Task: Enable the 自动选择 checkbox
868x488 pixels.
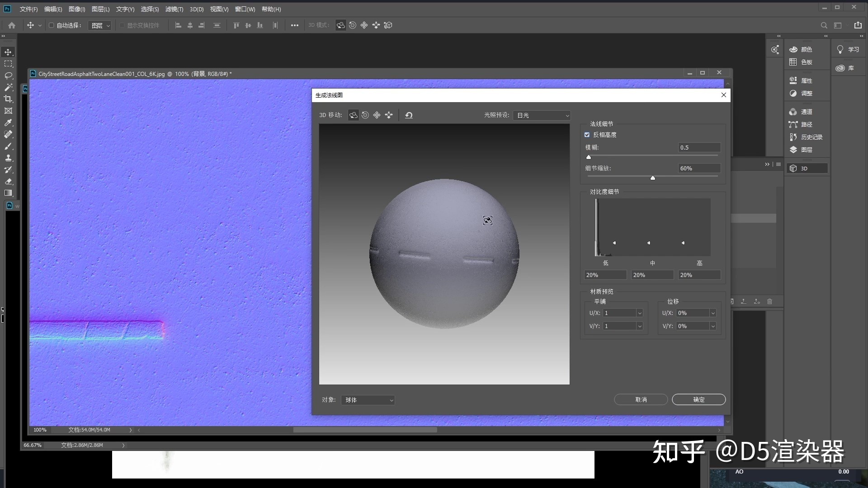Action: (51, 25)
